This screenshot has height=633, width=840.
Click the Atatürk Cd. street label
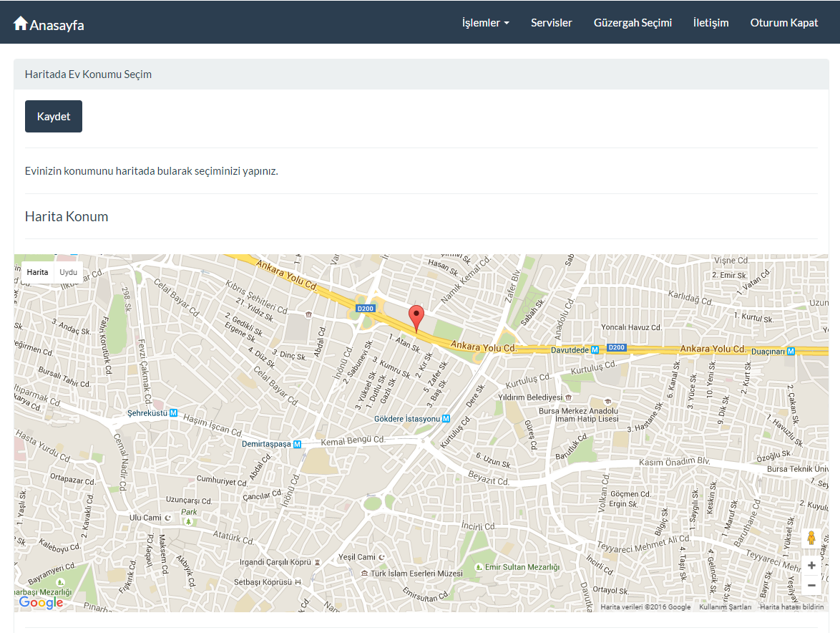click(233, 537)
